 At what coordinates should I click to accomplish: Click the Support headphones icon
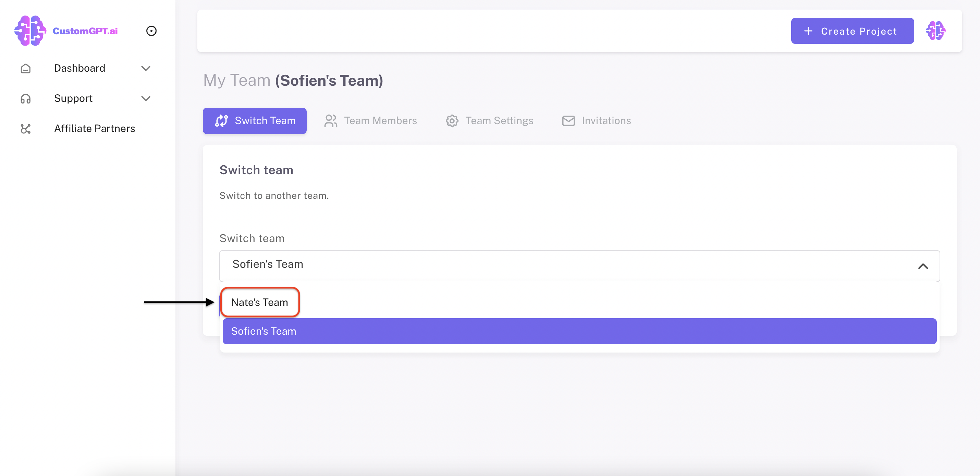pyautogui.click(x=25, y=99)
